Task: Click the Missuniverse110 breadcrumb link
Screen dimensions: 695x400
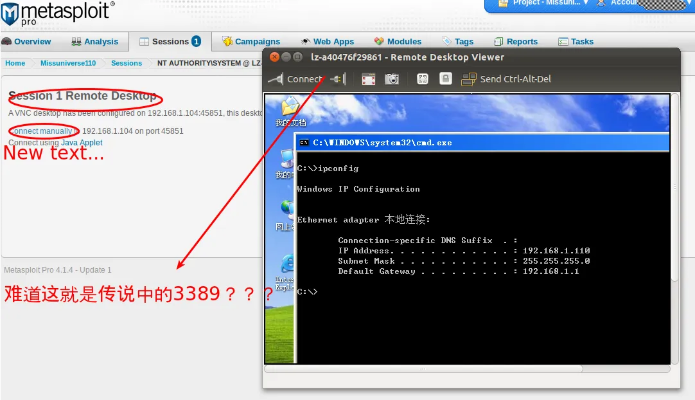Action: [x=68, y=63]
